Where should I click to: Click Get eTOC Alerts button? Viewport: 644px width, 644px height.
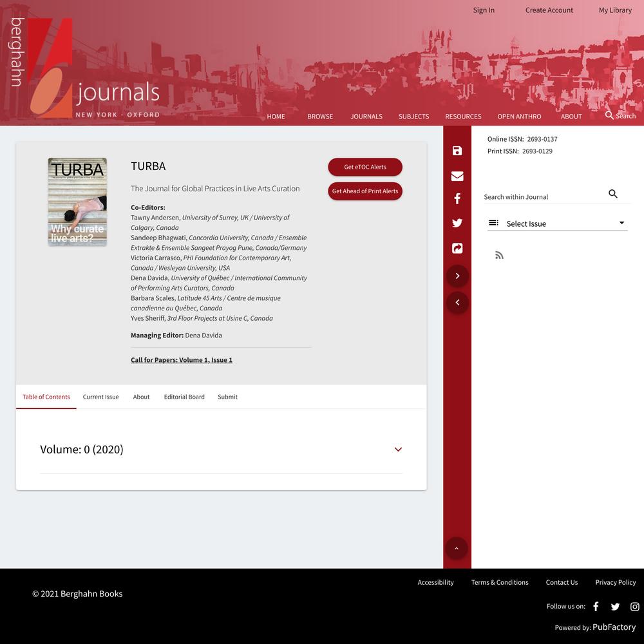click(365, 167)
